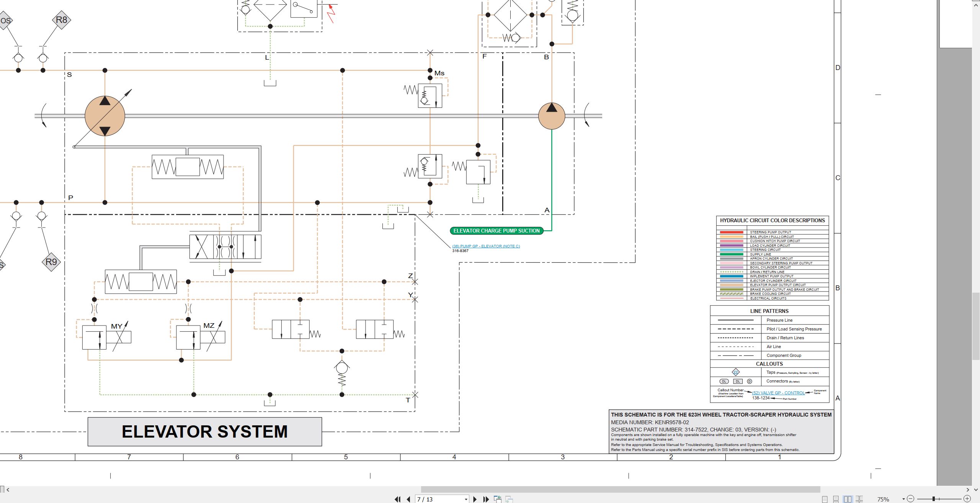980x503 pixels.
Task: Click vertical scrollbar up arrow
Action: point(976,5)
